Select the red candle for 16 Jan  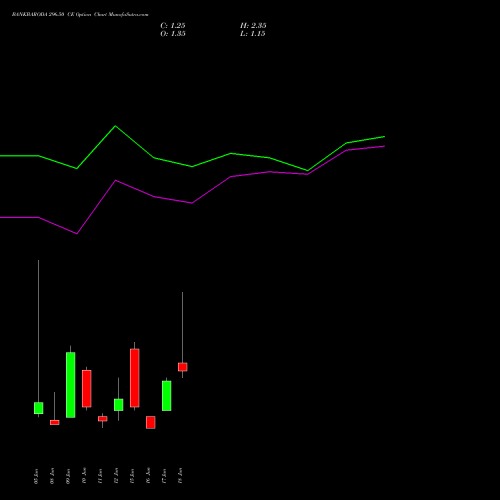click(151, 422)
